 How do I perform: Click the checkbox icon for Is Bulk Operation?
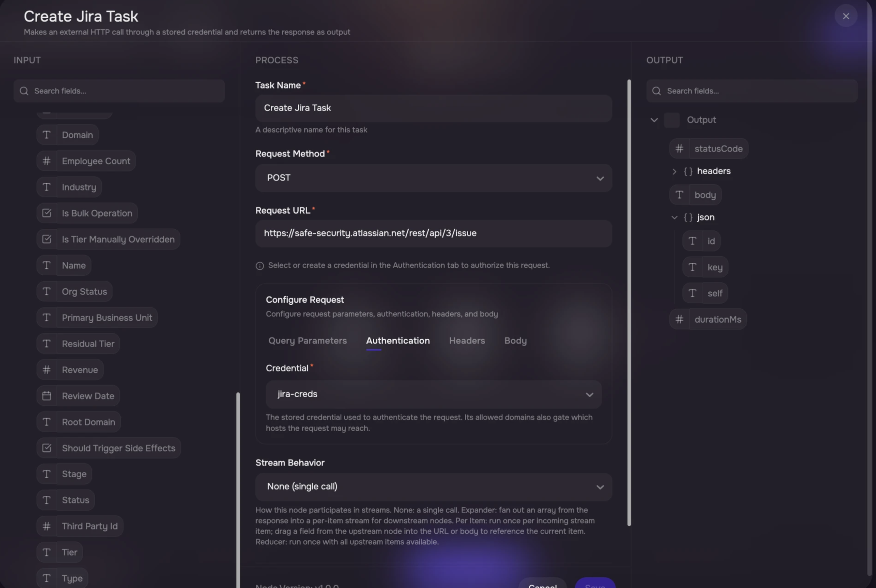(47, 213)
